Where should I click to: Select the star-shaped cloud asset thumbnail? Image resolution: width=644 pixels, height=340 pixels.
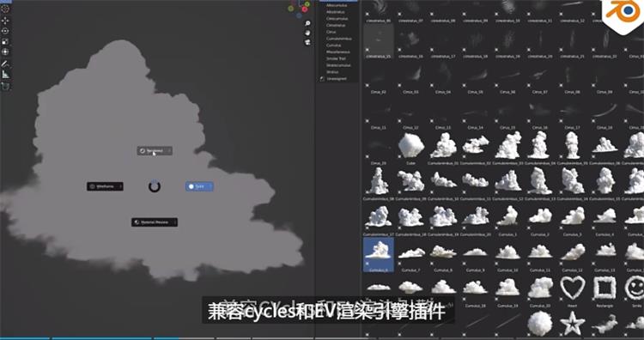pos(573,323)
